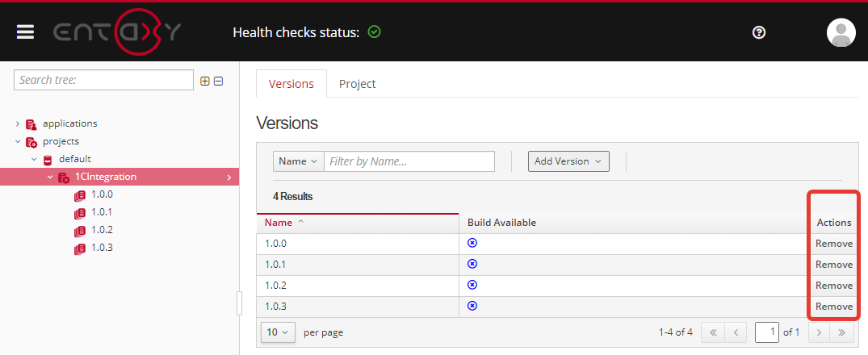This screenshot has width=868, height=355.
Task: Select version 1.0.3 in the tree
Action: point(102,248)
